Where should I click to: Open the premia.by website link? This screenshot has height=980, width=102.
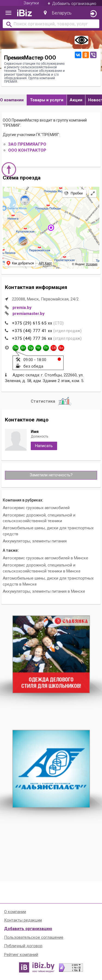22,307
